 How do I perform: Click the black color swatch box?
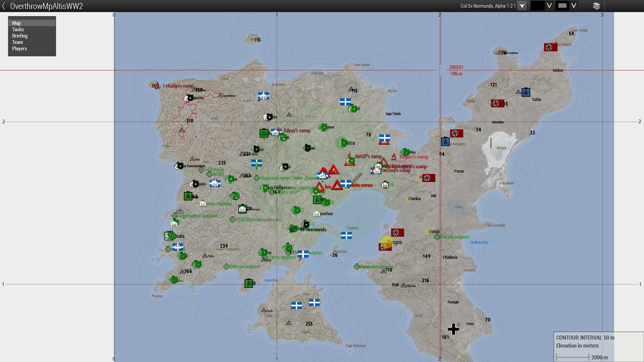pos(537,6)
